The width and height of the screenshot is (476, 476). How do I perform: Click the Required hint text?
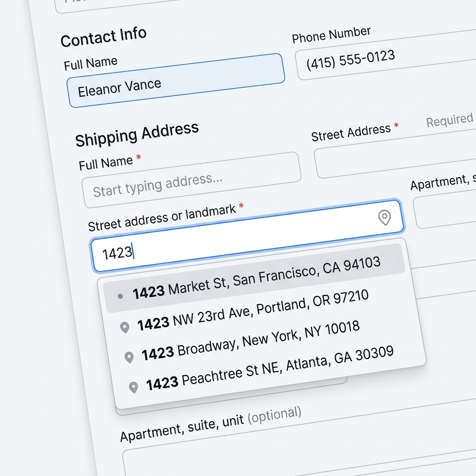pos(450,120)
